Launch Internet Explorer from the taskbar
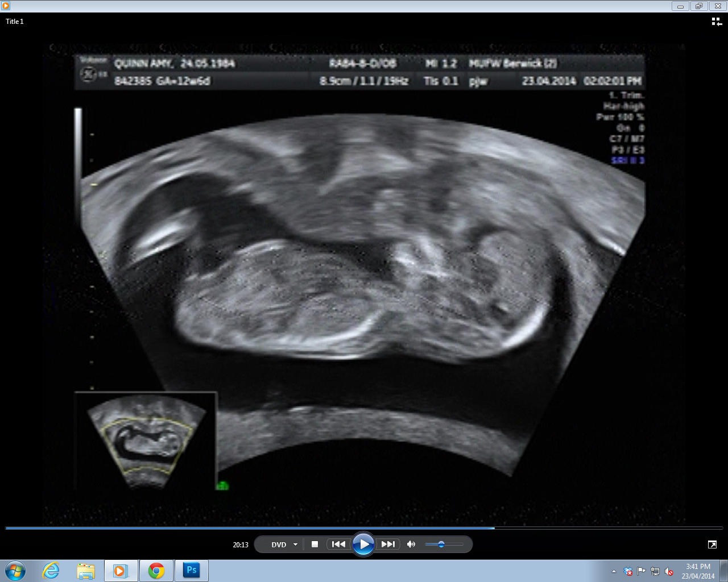This screenshot has height=582, width=728. pyautogui.click(x=51, y=571)
